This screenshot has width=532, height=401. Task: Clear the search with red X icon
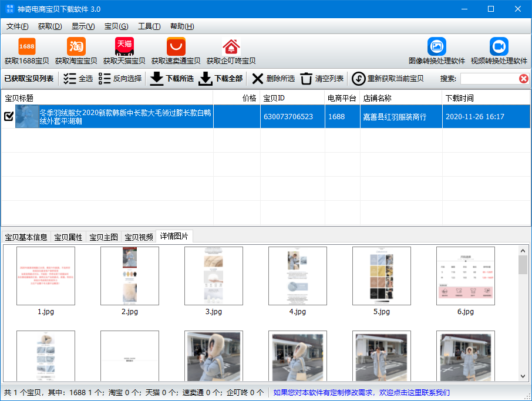click(x=523, y=79)
